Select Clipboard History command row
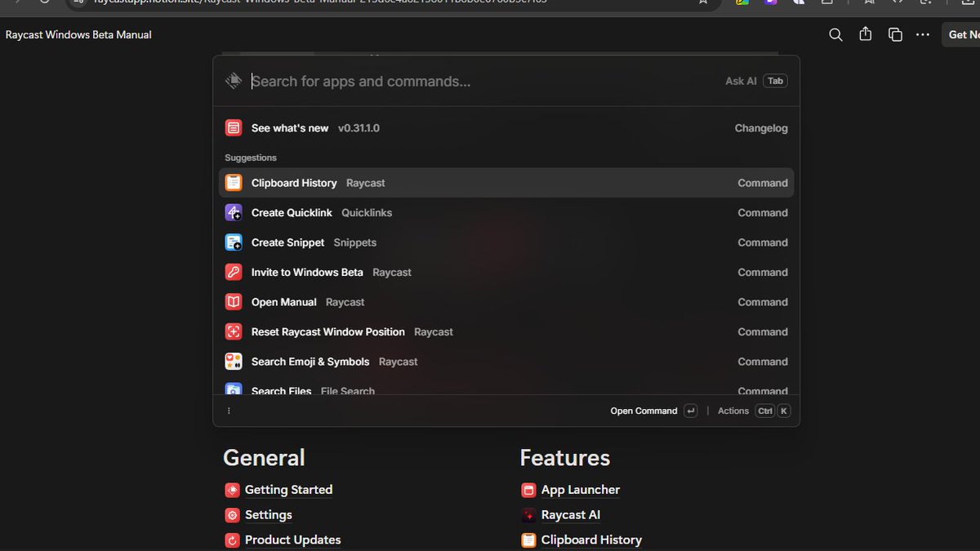 [x=506, y=183]
